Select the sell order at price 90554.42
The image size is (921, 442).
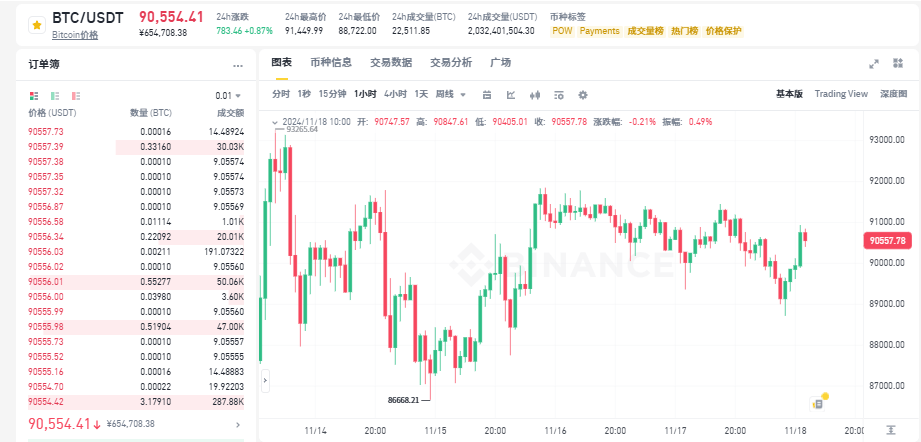pyautogui.click(x=136, y=401)
